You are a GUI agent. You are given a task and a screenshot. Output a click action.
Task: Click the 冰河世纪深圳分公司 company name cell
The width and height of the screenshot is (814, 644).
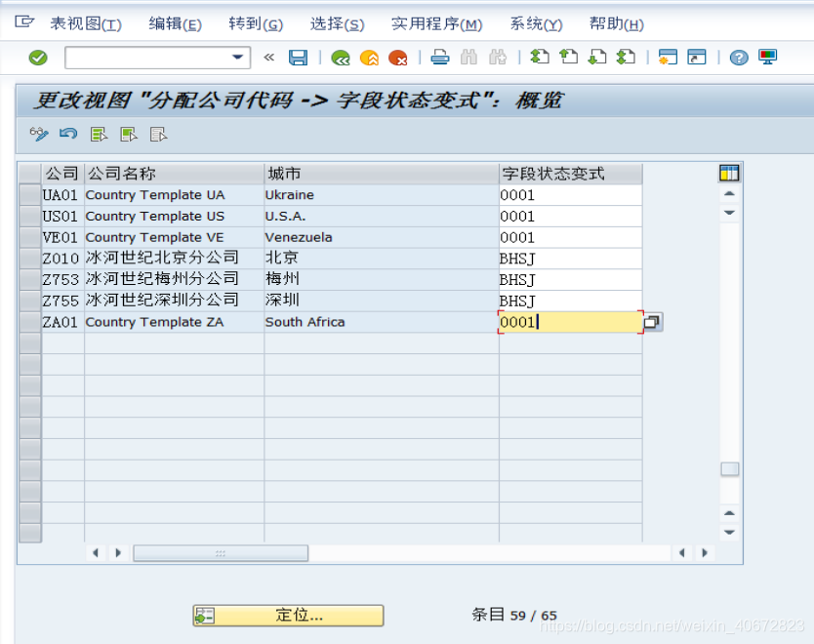click(175, 301)
